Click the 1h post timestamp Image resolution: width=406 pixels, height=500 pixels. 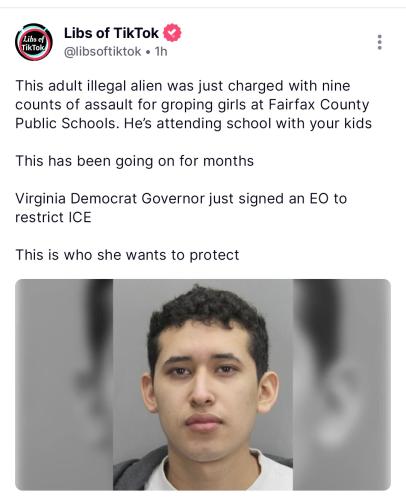coord(161,52)
